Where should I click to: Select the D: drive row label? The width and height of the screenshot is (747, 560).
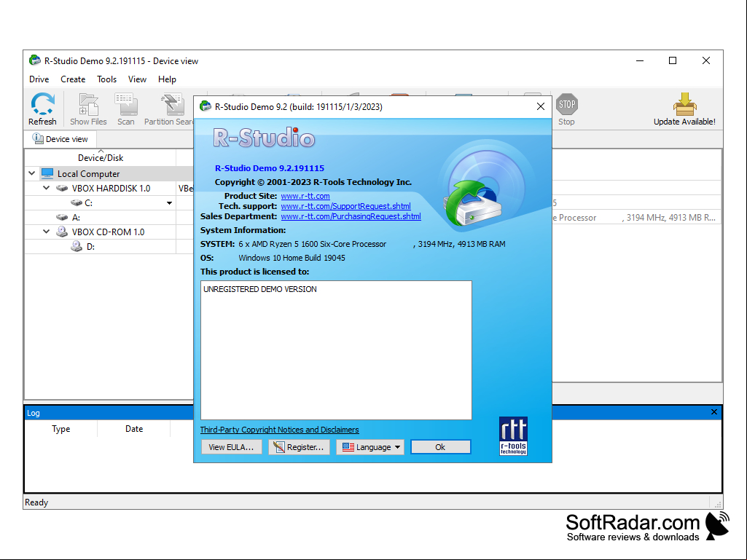pos(90,247)
